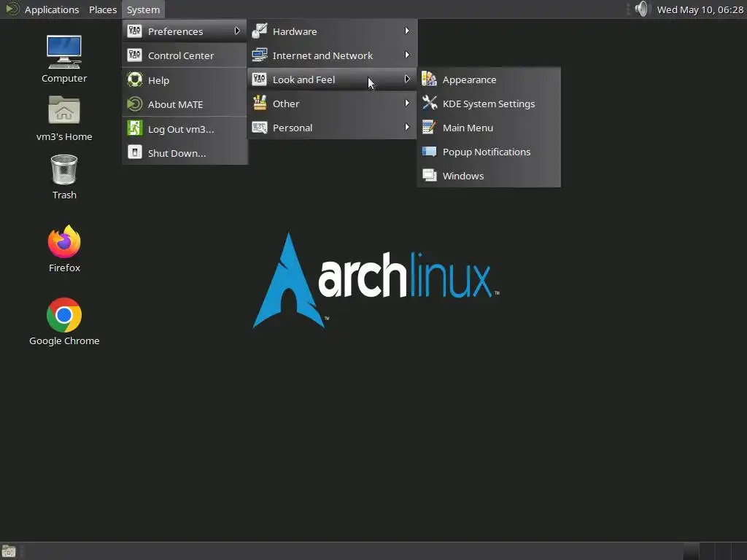Expand the Look and Feel submenu arrow
The height and width of the screenshot is (560, 747).
(407, 79)
